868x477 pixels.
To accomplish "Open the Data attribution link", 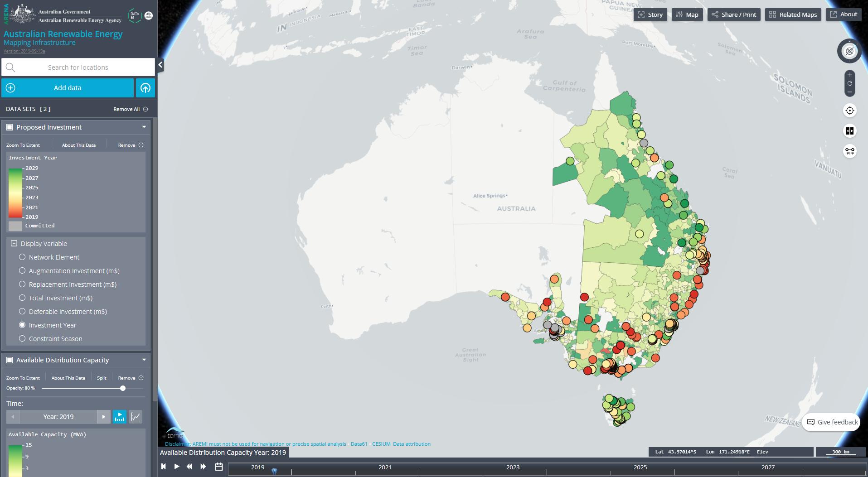I will click(x=412, y=444).
